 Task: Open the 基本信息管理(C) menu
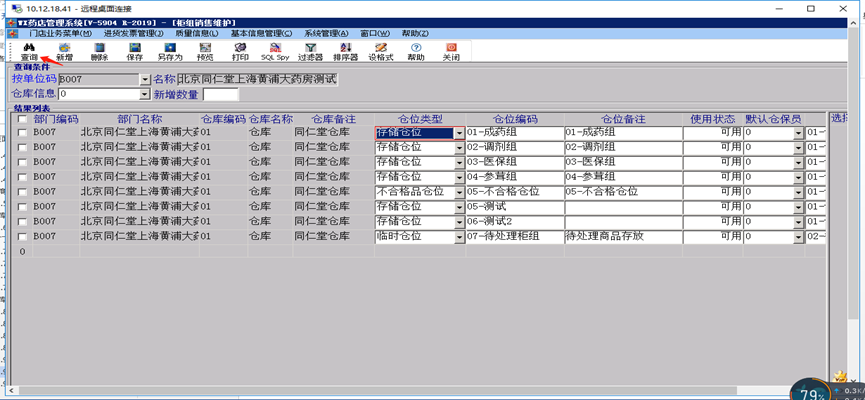[x=261, y=33]
